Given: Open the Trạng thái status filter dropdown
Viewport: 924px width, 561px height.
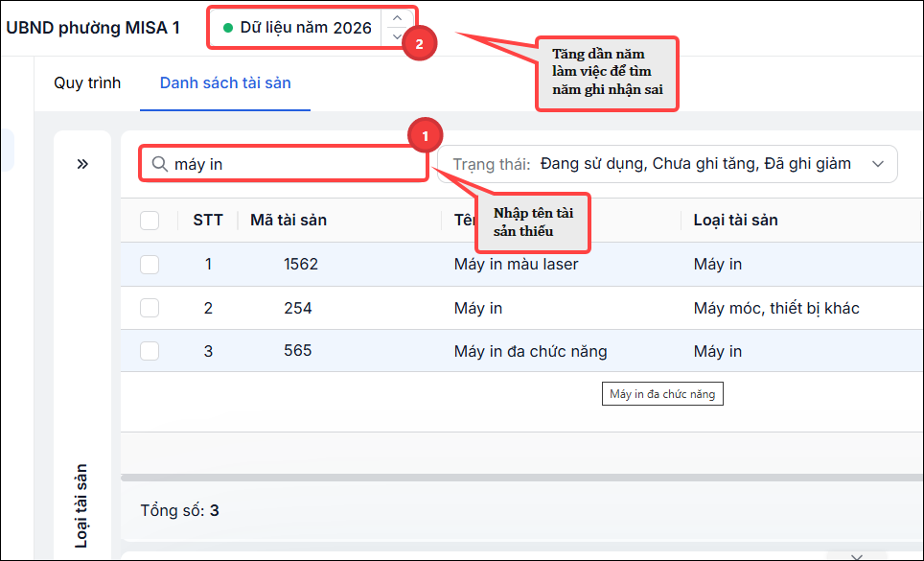Looking at the screenshot, I should tap(667, 164).
